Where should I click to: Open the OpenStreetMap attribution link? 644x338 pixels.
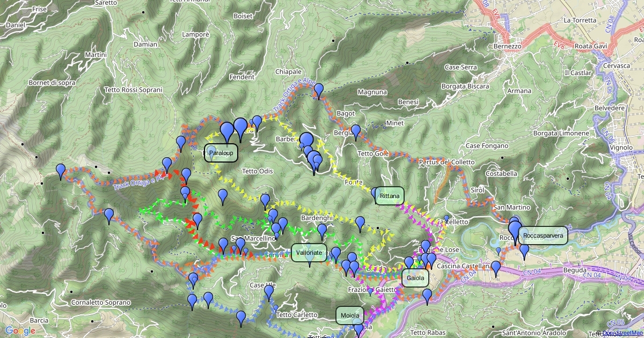click(623, 333)
